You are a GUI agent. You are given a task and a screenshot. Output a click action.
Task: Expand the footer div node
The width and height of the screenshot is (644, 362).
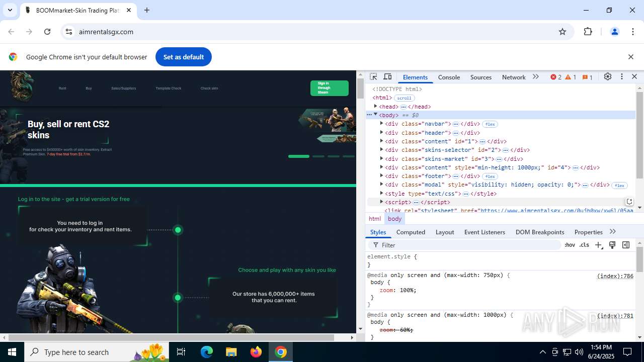(x=381, y=175)
